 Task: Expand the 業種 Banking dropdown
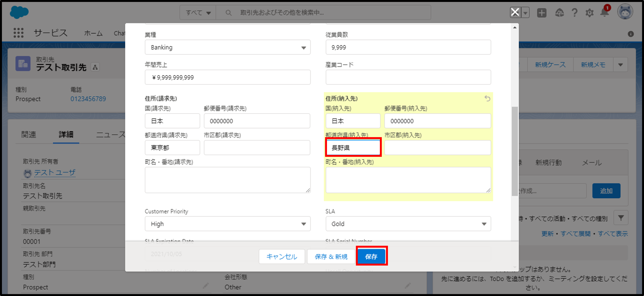(x=227, y=47)
